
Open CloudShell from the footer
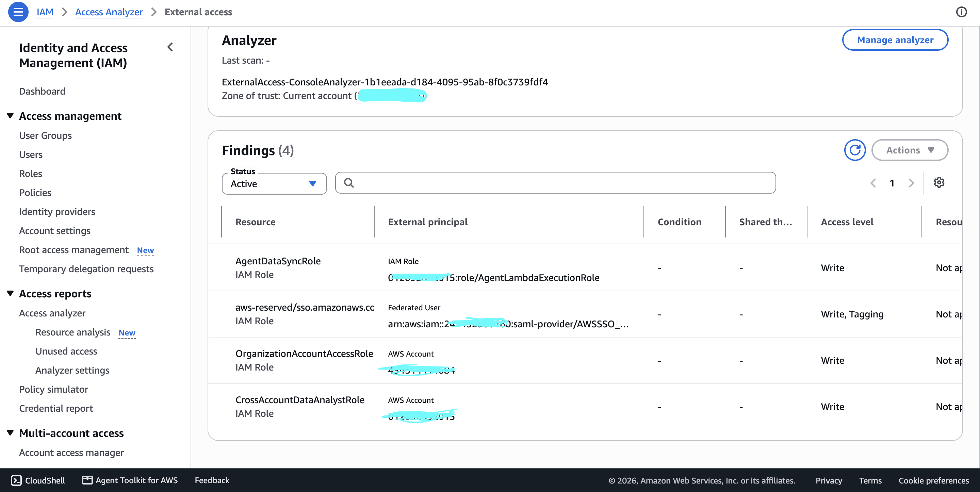coord(38,480)
